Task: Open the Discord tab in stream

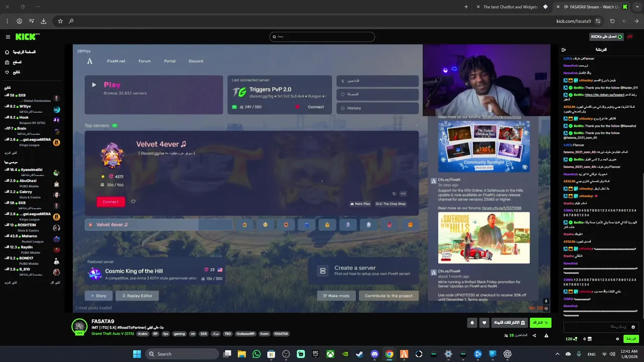Action: coord(196,61)
